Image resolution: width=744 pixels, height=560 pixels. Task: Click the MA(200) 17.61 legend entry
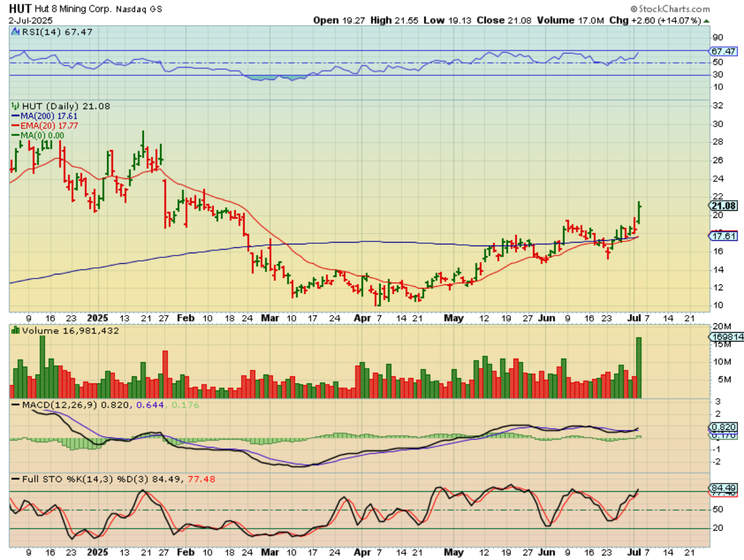(45, 116)
